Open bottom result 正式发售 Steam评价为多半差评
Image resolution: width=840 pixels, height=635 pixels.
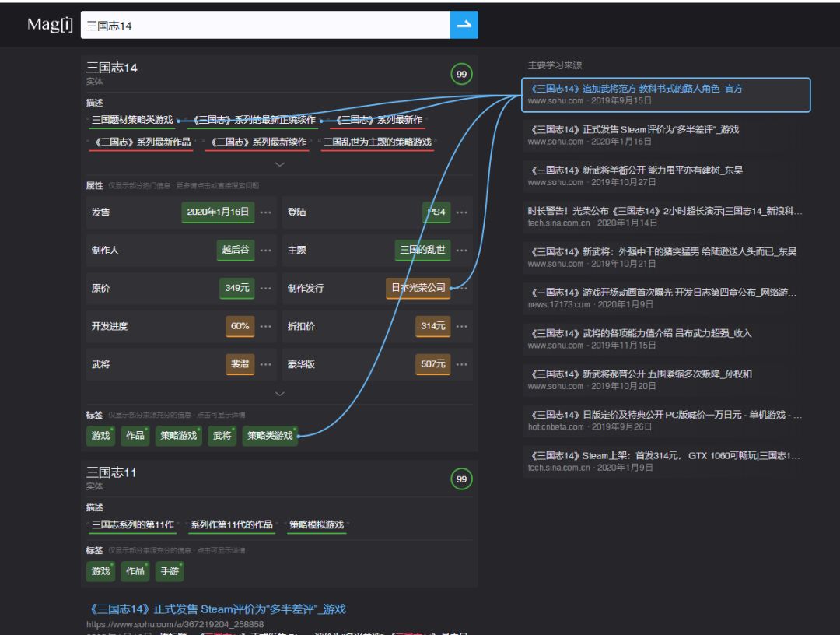tap(216, 609)
